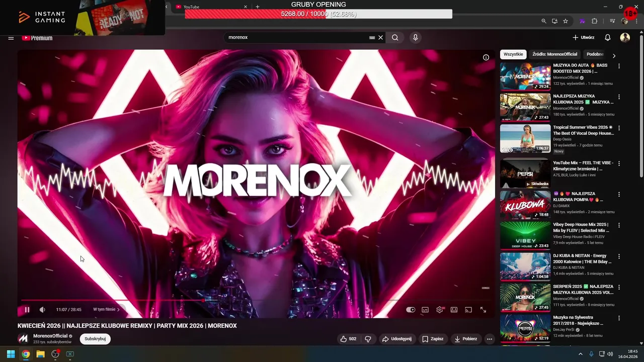This screenshot has height=362, width=644.
Task: Open options for "NAJLEPSZA KLUBOWA POMPA"
Action: [619, 194]
